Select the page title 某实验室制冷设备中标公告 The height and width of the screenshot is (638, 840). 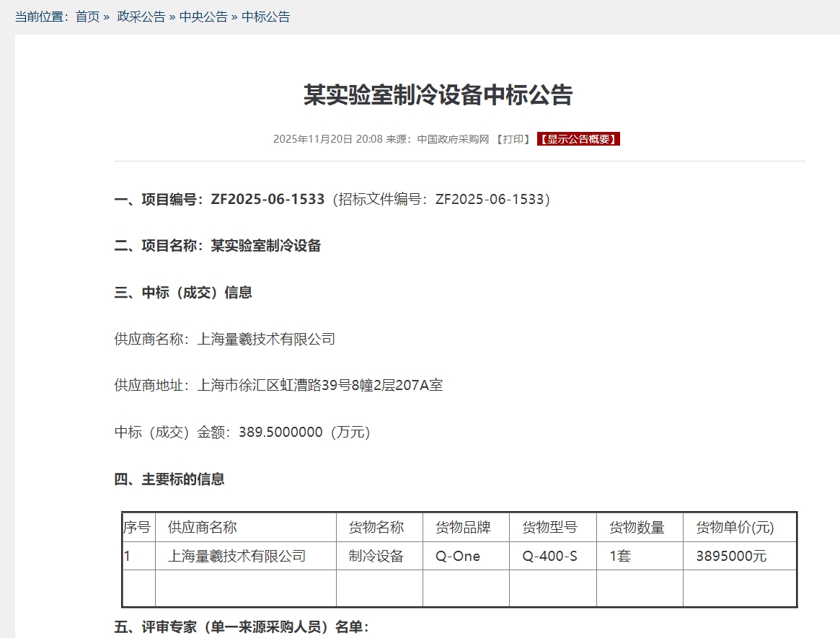tap(438, 95)
